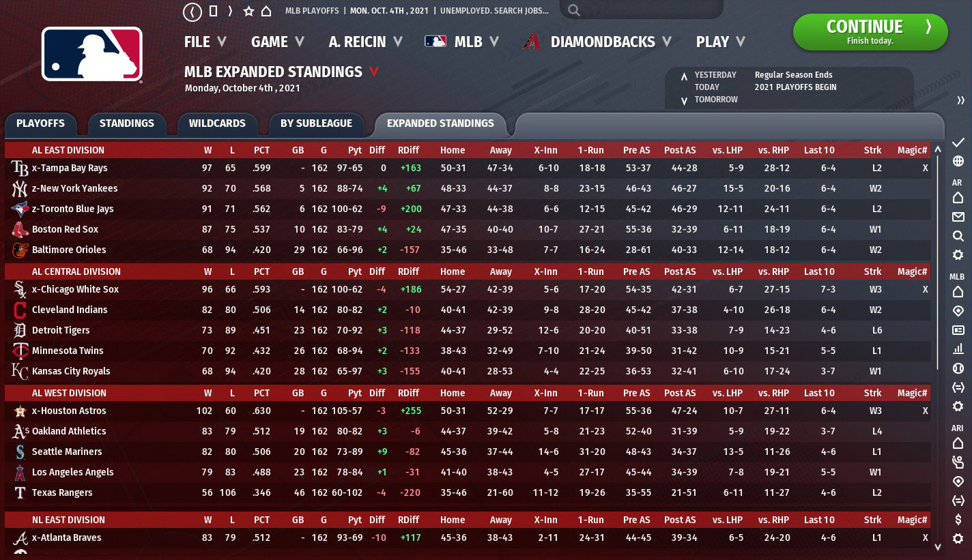Click the ARI section player roster icon

coord(958,462)
